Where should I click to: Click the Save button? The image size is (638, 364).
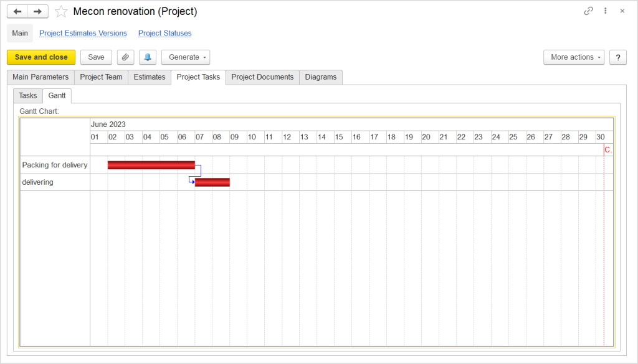pyautogui.click(x=96, y=57)
